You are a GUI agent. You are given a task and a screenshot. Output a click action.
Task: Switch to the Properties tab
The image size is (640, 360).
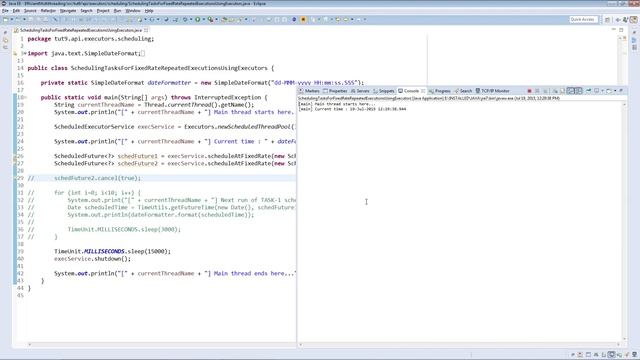[335, 91]
